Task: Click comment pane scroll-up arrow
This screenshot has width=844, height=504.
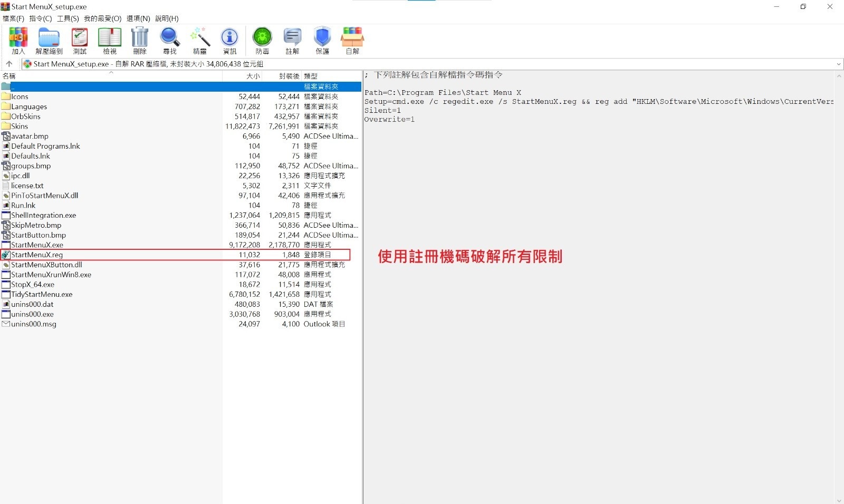Action: pos(839,76)
